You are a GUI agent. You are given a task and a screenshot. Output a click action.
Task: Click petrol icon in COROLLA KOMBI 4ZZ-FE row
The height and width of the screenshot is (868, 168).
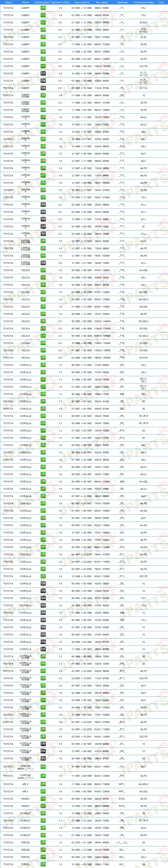(43, 678)
